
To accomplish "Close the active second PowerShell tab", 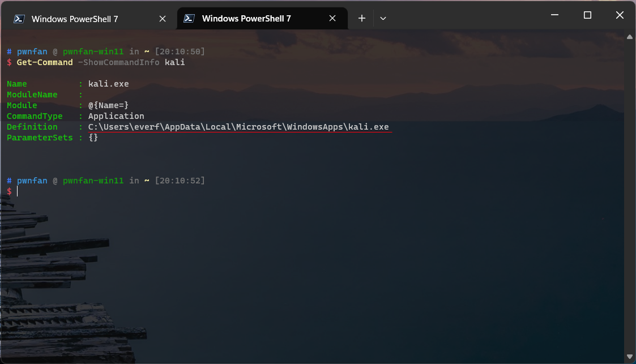I will click(333, 19).
